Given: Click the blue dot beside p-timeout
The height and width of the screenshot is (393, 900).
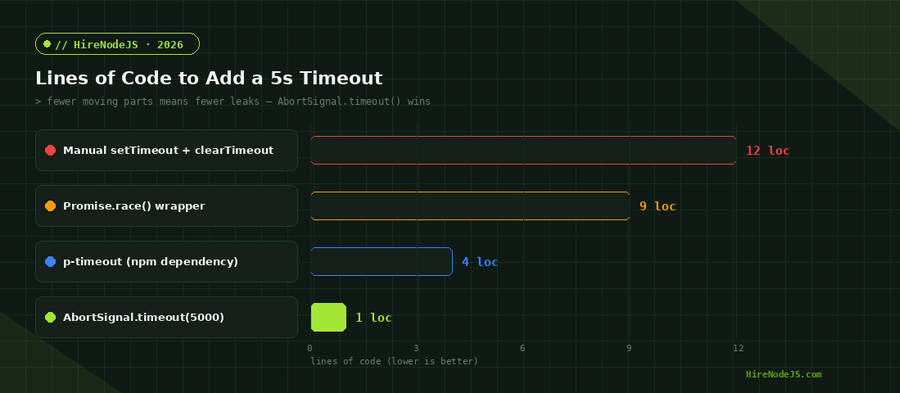Looking at the screenshot, I should (51, 262).
